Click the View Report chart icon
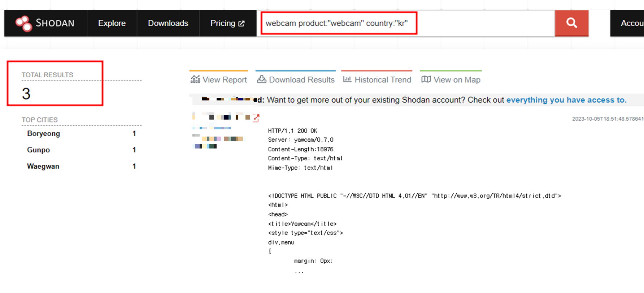Viewport: 644px width, 293px height. pyautogui.click(x=195, y=79)
